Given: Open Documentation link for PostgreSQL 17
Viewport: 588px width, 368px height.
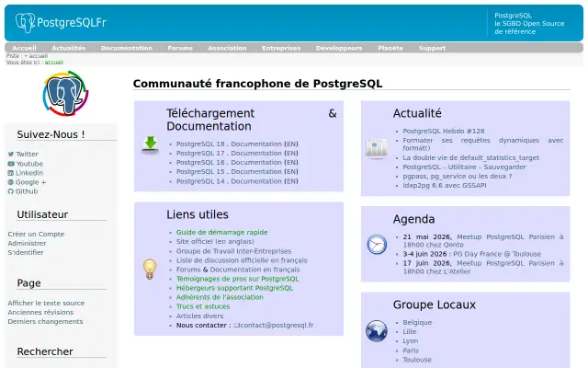Looking at the screenshot, I should [x=256, y=154].
